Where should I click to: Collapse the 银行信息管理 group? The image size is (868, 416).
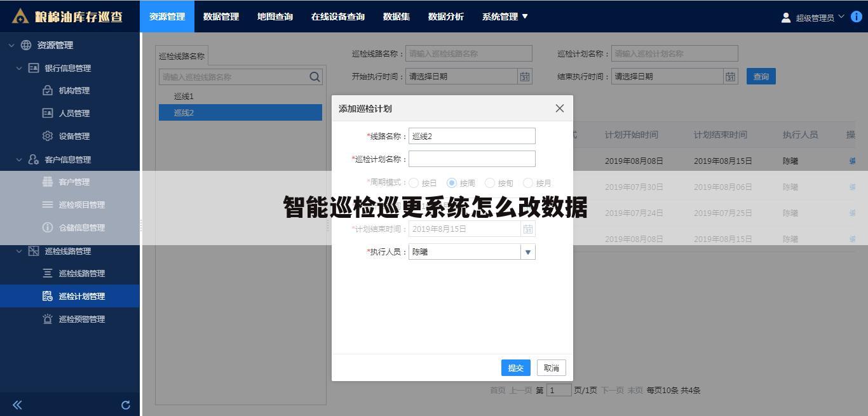tap(19, 68)
